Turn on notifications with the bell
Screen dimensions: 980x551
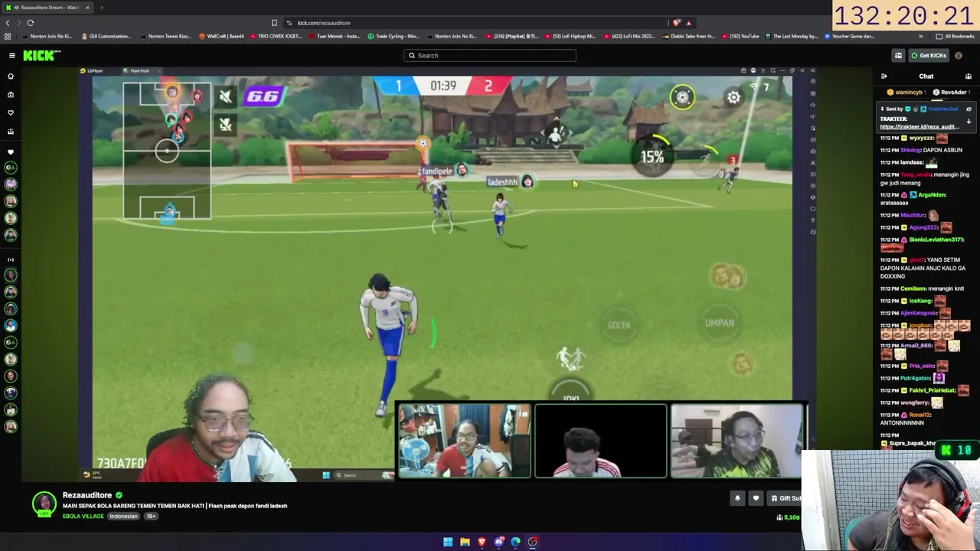737,498
